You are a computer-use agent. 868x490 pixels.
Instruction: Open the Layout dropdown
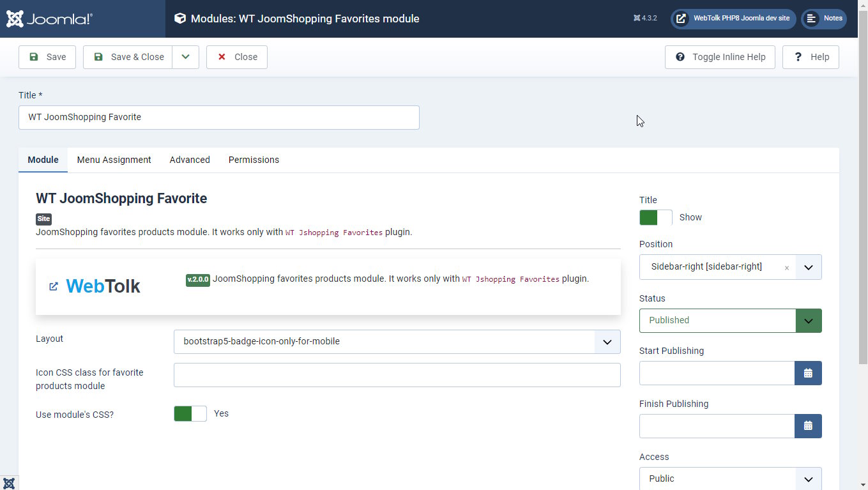tap(397, 342)
